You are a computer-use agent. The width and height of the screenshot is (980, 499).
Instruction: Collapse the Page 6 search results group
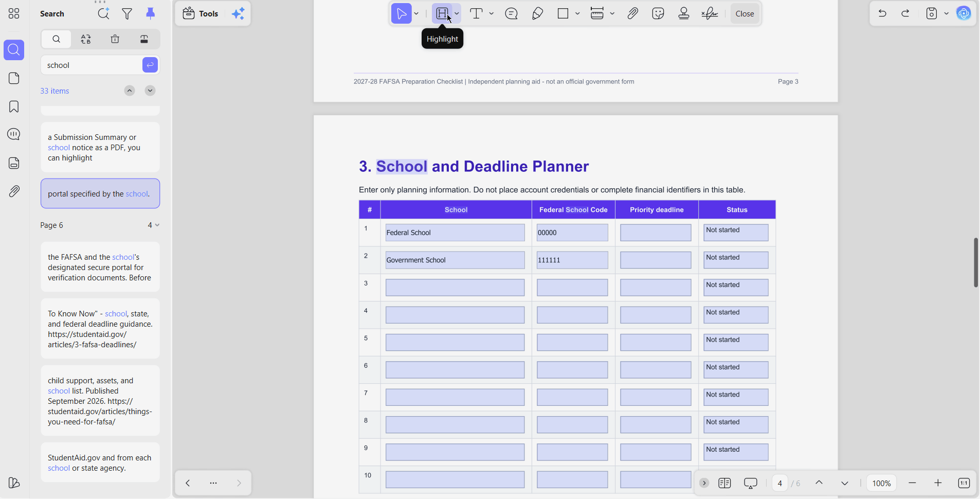(157, 225)
